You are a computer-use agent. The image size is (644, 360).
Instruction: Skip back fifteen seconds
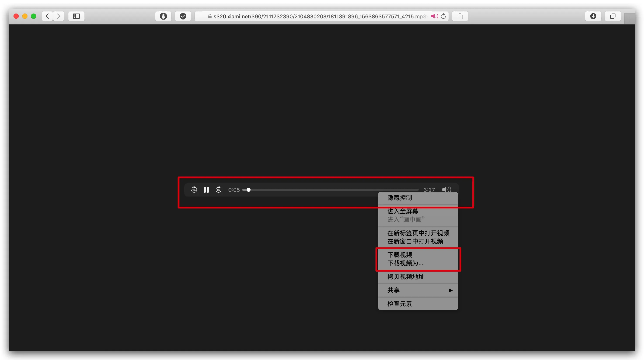[x=194, y=190]
